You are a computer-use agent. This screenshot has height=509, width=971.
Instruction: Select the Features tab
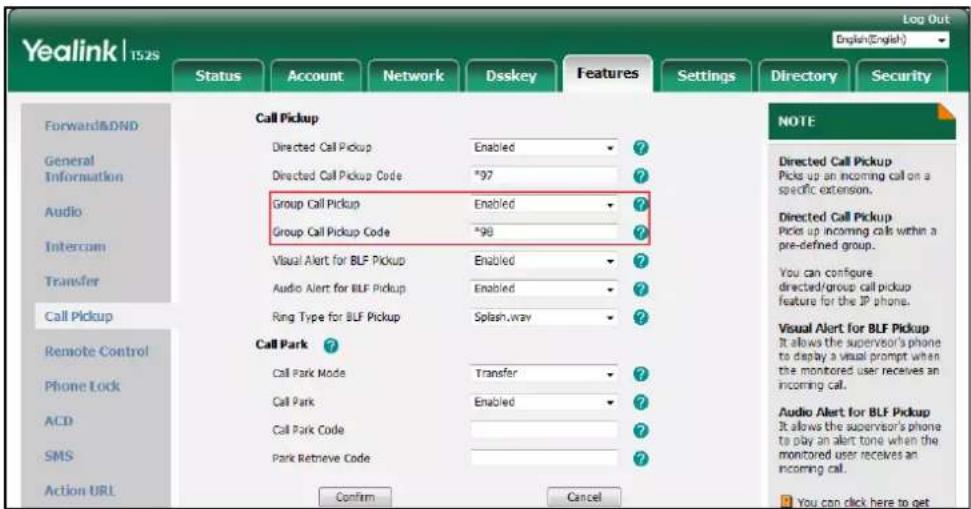[607, 74]
